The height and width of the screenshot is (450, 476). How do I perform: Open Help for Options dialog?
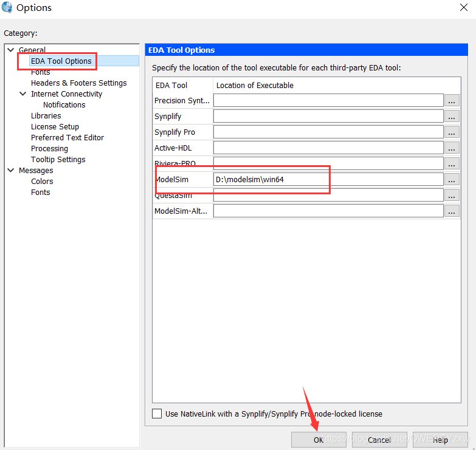(x=440, y=440)
